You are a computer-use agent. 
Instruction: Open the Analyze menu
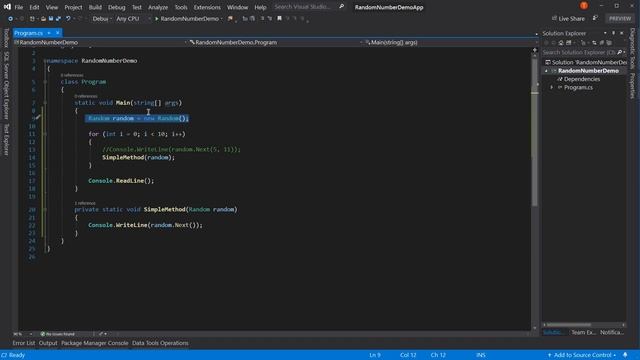click(x=158, y=7)
